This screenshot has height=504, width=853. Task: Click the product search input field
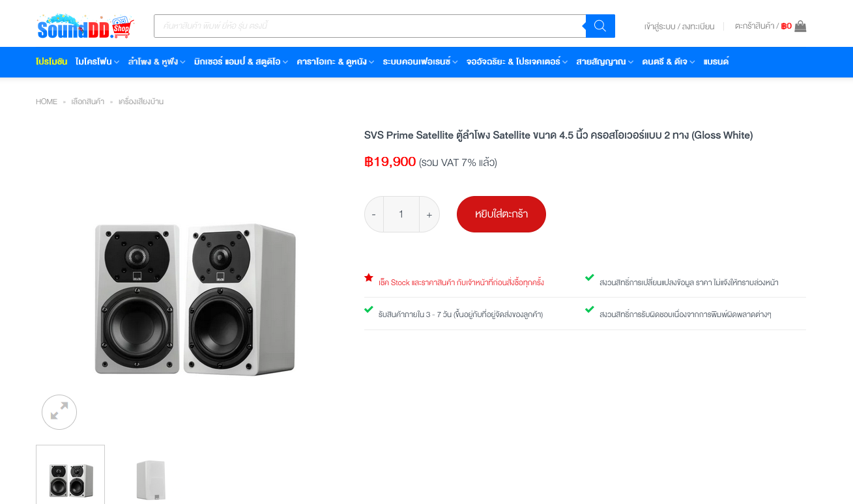(370, 26)
